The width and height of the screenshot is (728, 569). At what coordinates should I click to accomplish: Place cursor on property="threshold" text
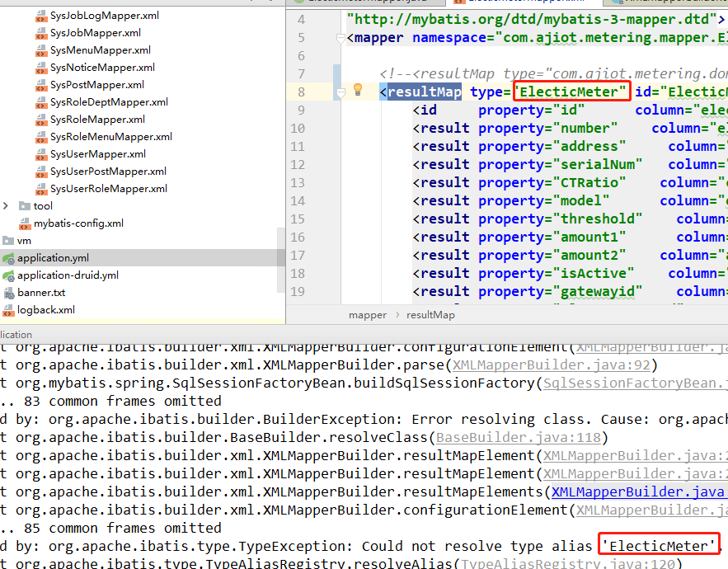[x=561, y=219]
